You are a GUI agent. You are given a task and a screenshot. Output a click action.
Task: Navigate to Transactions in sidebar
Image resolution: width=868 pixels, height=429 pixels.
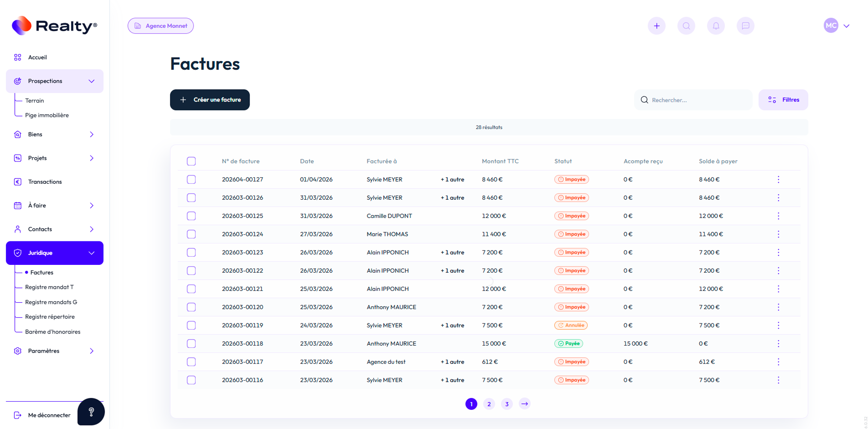click(x=45, y=182)
